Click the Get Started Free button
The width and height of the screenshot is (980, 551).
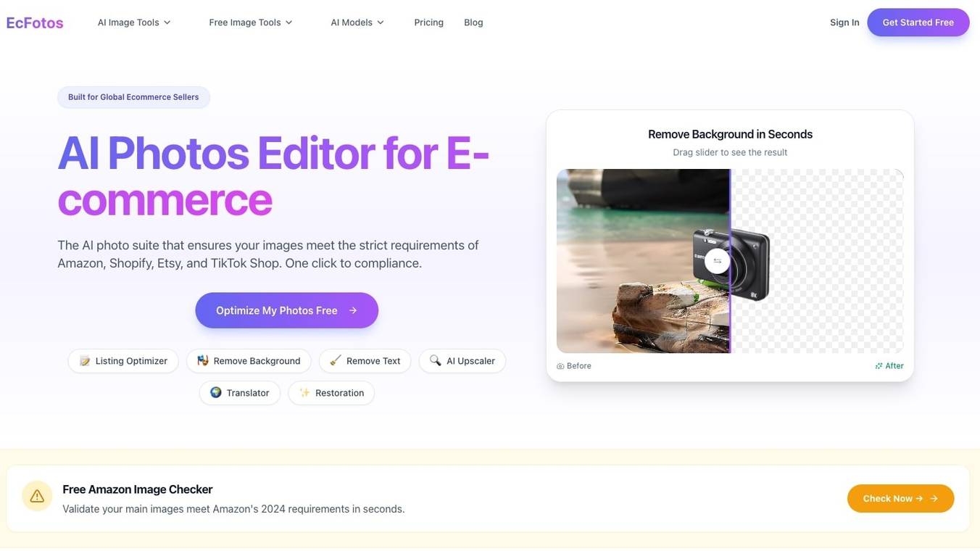[x=918, y=22]
